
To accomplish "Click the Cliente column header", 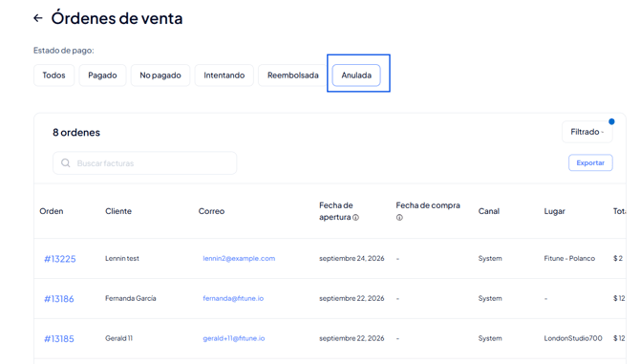I will [x=118, y=211].
